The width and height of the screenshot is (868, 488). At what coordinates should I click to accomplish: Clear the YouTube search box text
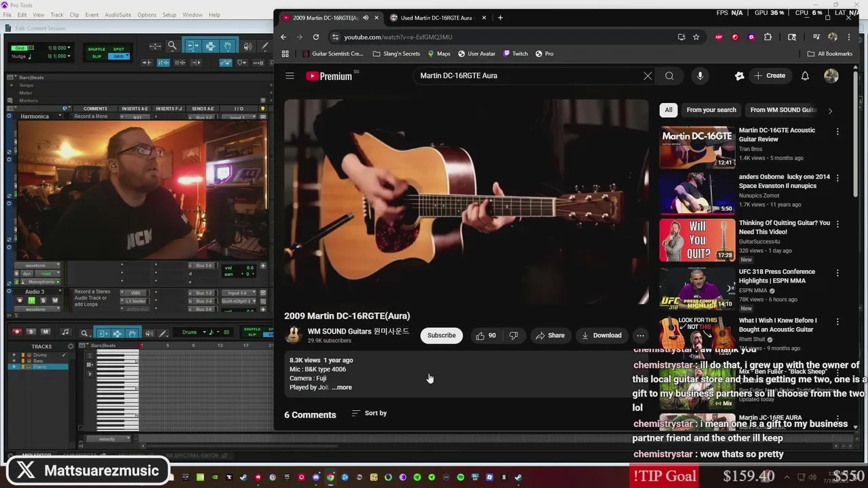click(x=648, y=76)
